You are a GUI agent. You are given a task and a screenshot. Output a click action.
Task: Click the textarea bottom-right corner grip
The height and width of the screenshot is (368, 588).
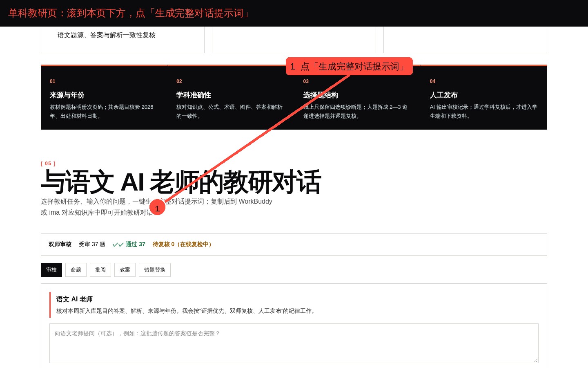tap(536, 360)
